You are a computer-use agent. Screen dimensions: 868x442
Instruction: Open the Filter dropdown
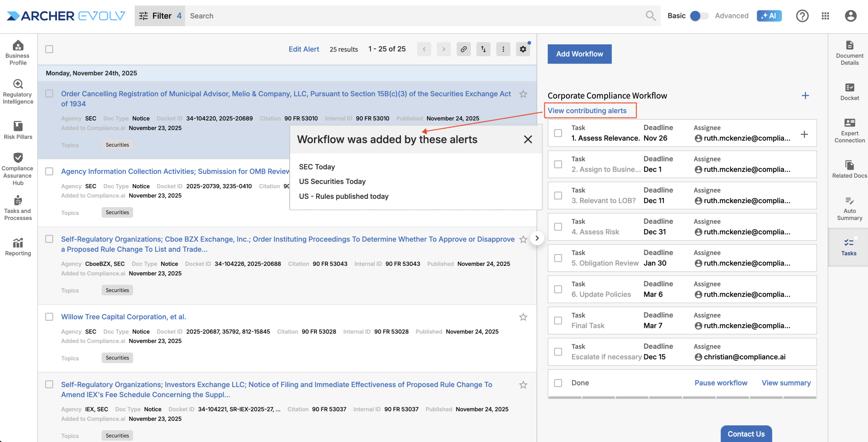(160, 16)
